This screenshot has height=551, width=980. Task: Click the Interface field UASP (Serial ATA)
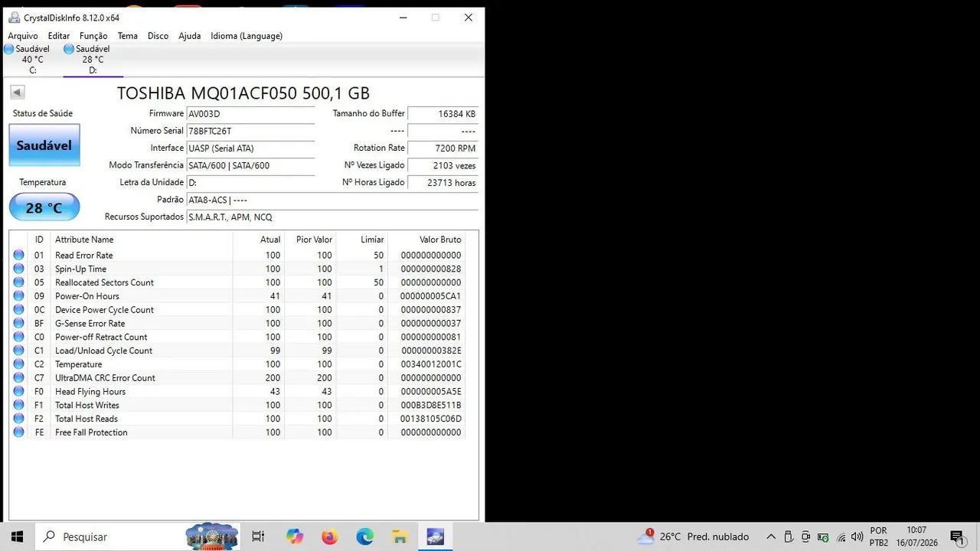(x=250, y=148)
